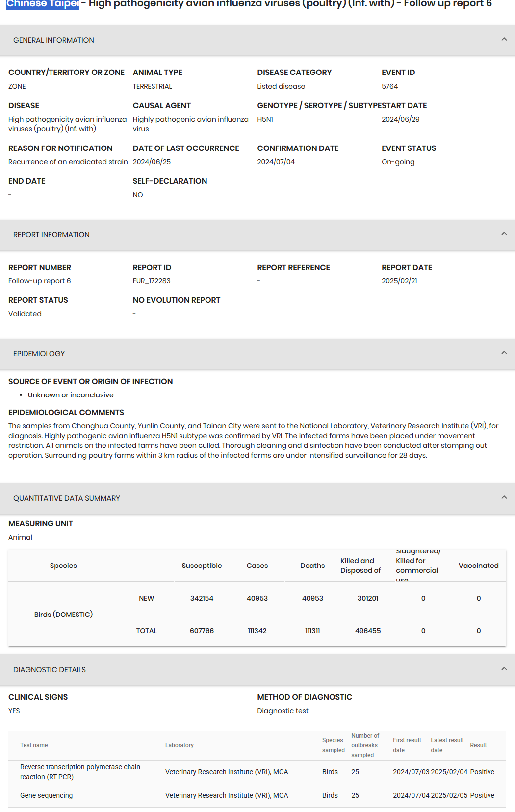
Task: Click the 'ZONE' value under Country/Territory
Action: [17, 86]
